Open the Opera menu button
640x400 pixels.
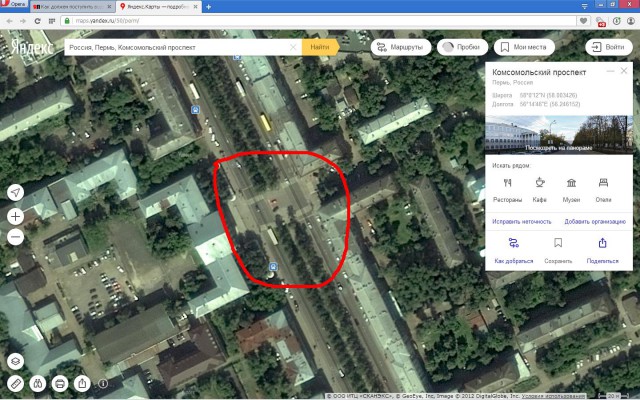tap(14, 5)
